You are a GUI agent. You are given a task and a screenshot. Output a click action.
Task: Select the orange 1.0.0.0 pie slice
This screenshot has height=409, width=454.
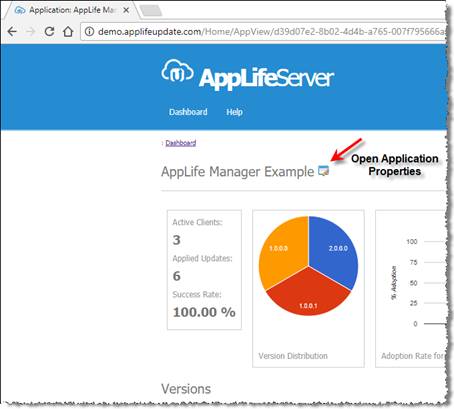click(x=282, y=250)
